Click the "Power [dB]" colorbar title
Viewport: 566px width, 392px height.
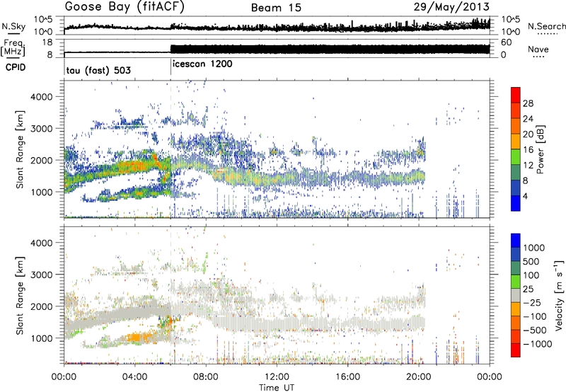click(x=541, y=149)
